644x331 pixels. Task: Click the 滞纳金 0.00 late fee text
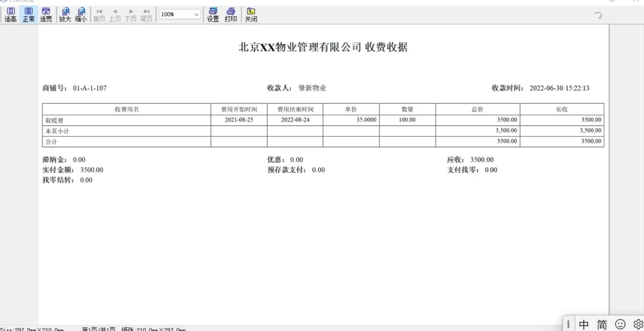click(64, 160)
